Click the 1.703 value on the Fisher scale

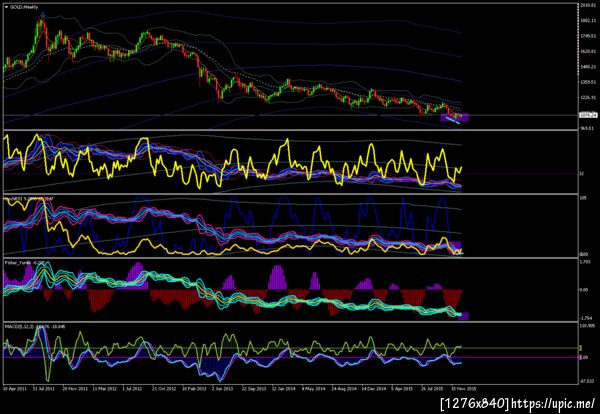click(584, 262)
